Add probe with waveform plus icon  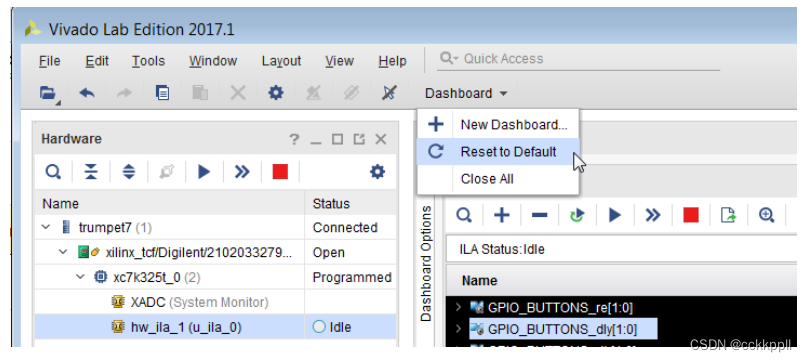coord(501,215)
